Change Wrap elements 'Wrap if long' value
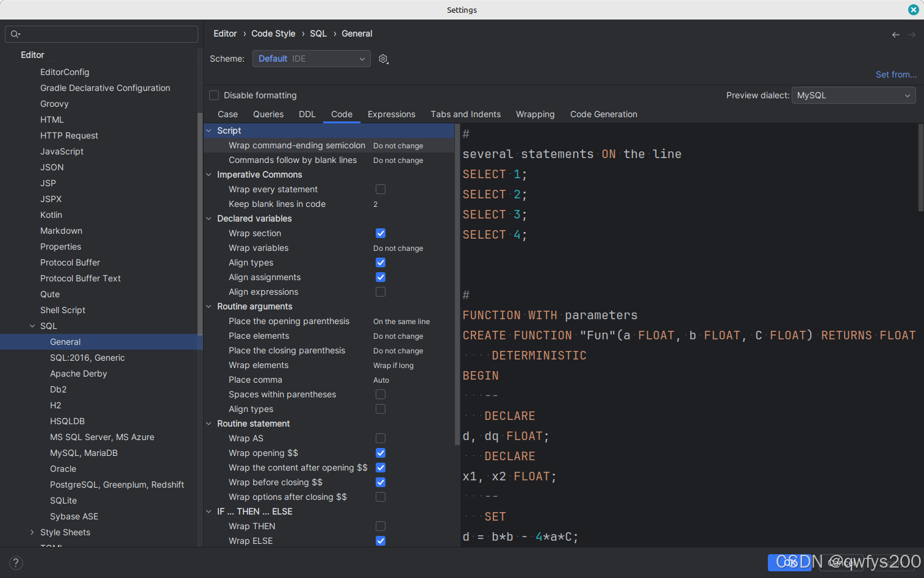Screen dimensions: 924x578 tap(393, 366)
